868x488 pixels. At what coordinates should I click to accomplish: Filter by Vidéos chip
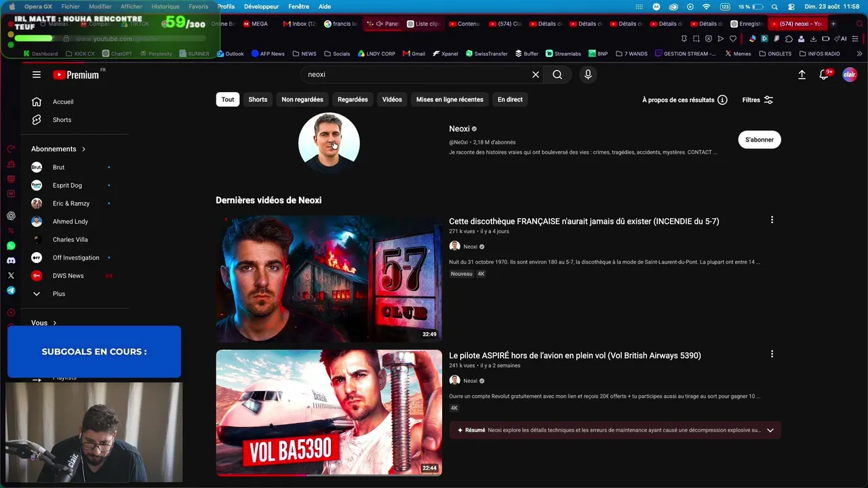coord(392,100)
